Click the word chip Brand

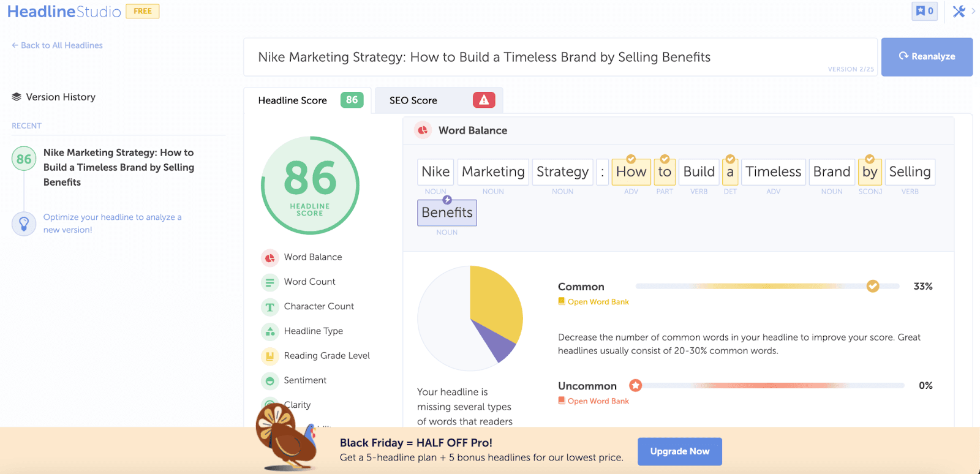(x=832, y=172)
